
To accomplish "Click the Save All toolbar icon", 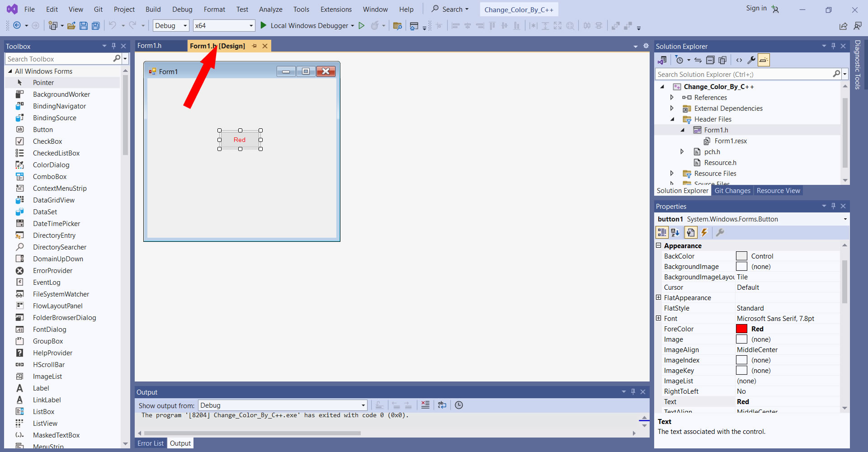I will [x=96, y=26].
